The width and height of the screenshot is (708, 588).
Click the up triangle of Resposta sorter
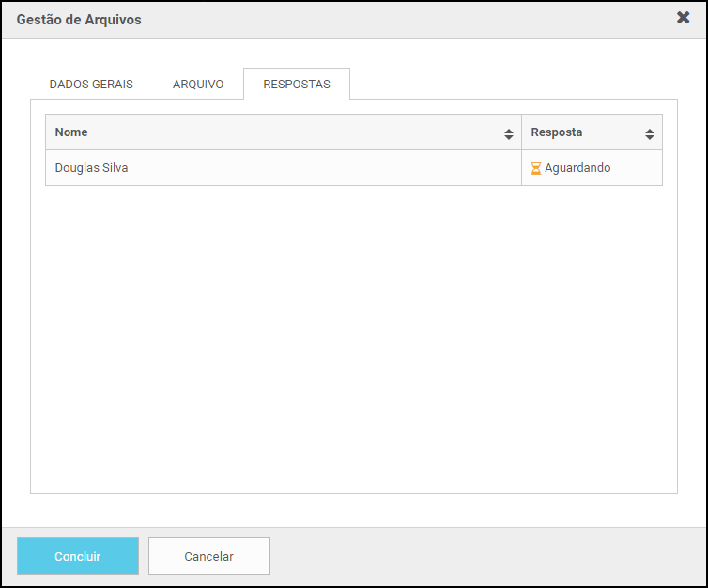tap(650, 131)
